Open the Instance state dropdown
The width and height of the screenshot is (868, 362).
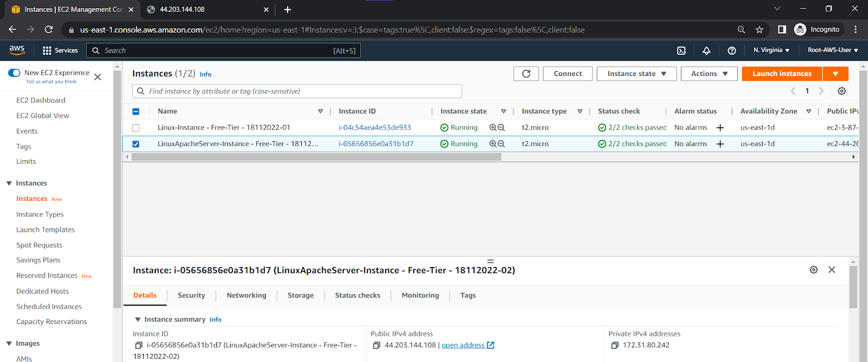tap(636, 74)
